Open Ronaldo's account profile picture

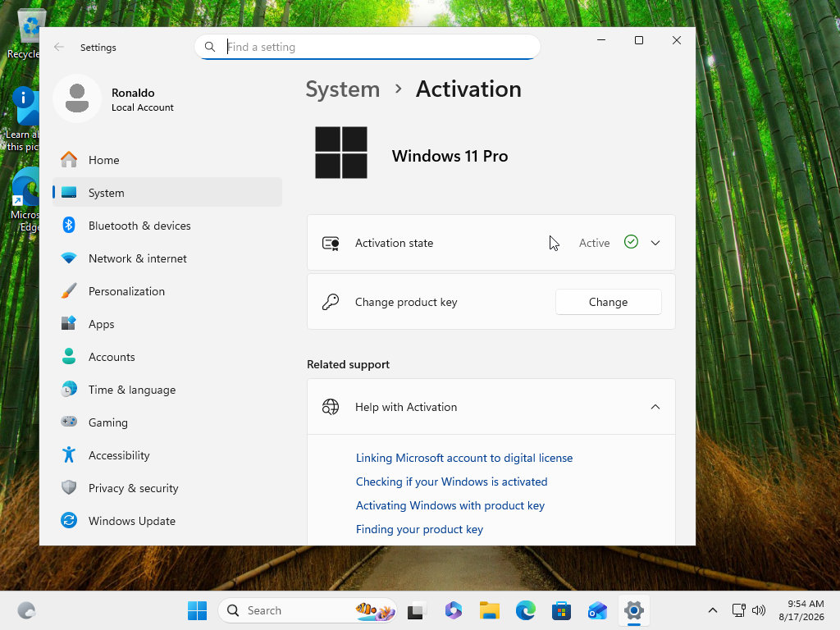coord(77,98)
